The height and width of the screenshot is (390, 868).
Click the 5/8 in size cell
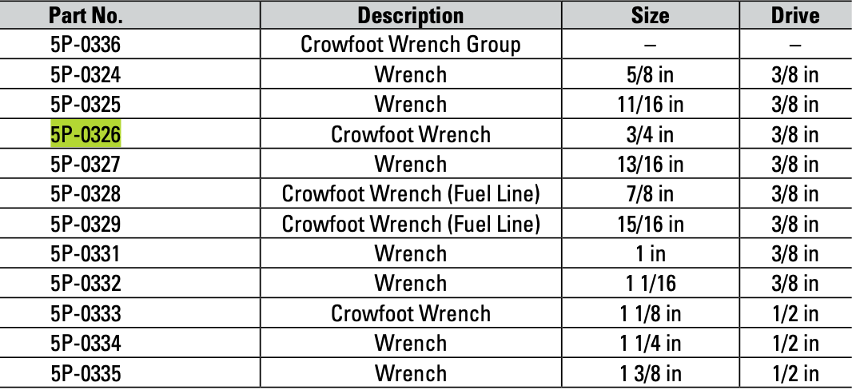pyautogui.click(x=649, y=75)
